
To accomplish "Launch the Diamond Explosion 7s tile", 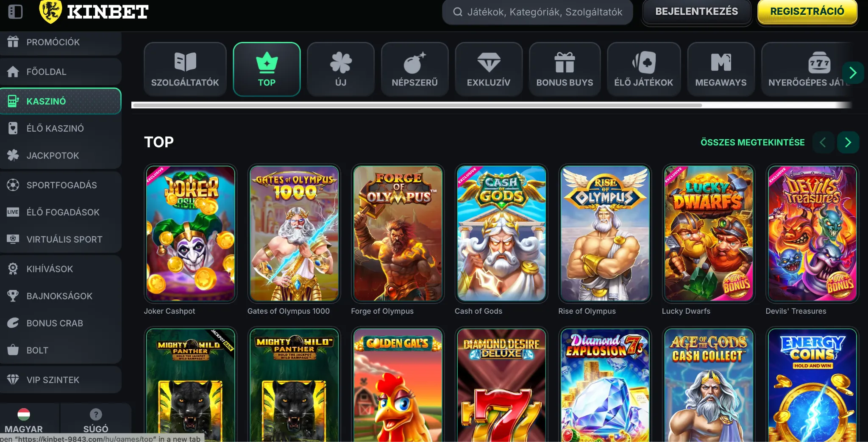I will pos(605,384).
